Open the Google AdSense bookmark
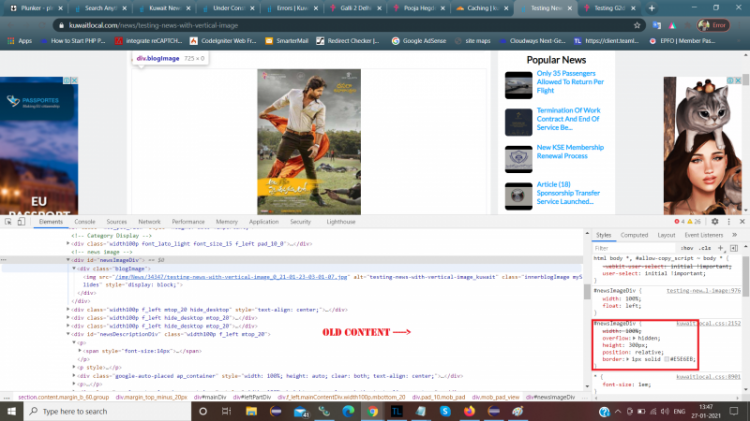The image size is (750, 421). pyautogui.click(x=419, y=41)
